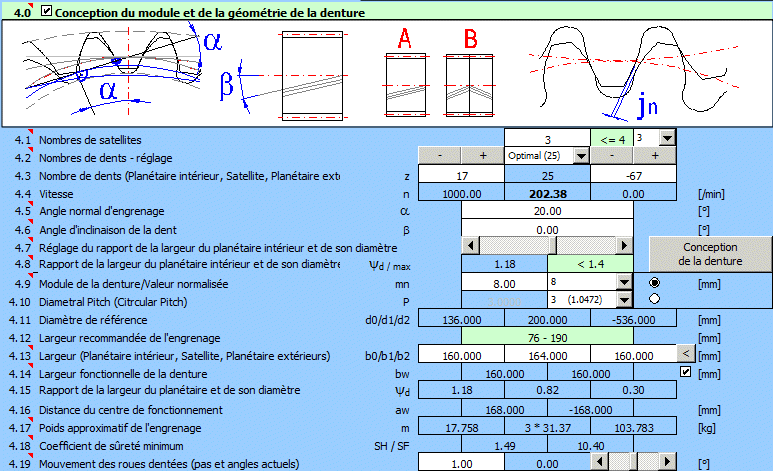Click left arrow of gear movement scrollbar
The height and width of the screenshot is (471, 773).
[599, 462]
